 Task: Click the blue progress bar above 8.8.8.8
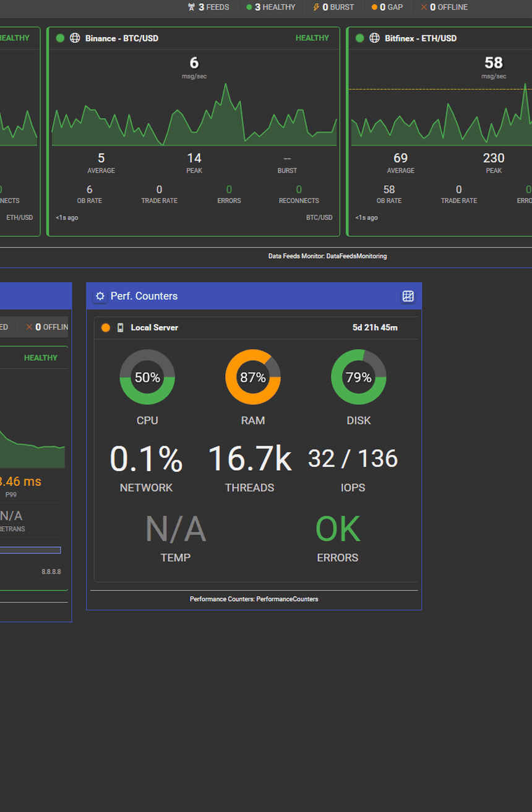click(30, 550)
